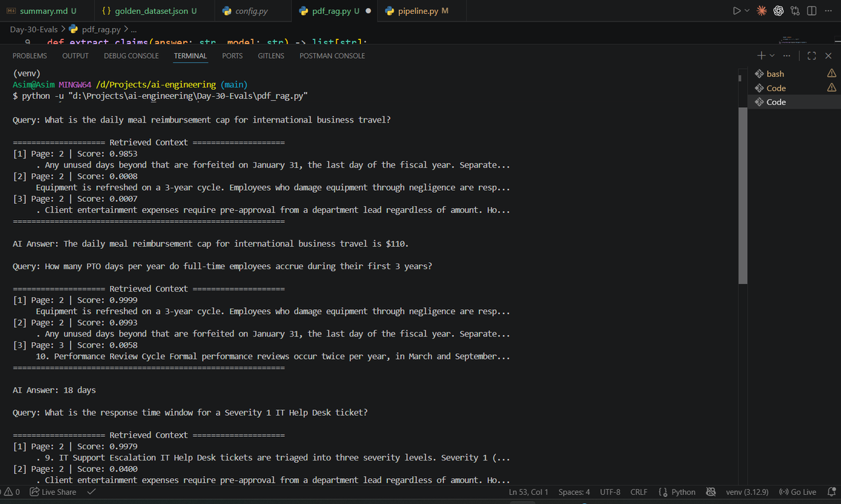Click the def extract_claims code line in the editor
This screenshot has width=841, height=504.
click(x=206, y=41)
